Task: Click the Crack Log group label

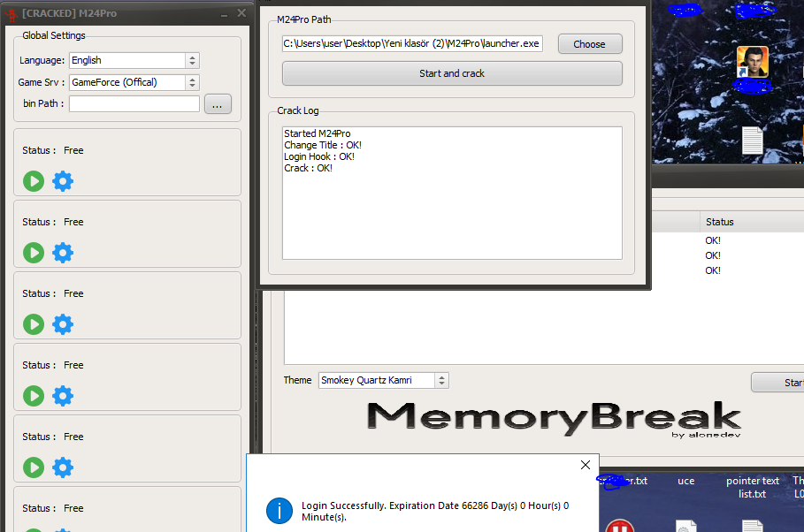Action: tap(298, 110)
